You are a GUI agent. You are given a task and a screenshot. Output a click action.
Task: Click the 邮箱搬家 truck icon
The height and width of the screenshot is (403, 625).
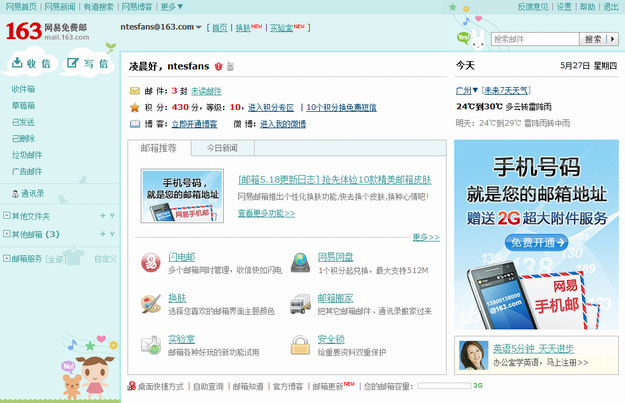click(301, 305)
